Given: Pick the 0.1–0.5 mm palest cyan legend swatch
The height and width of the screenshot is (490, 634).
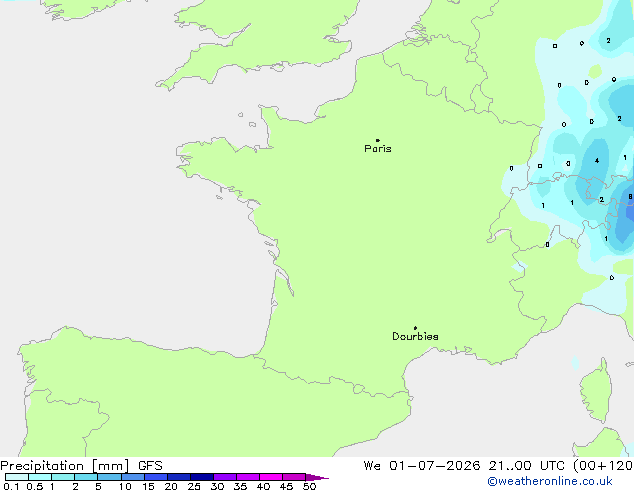Looking at the screenshot, I should tap(17, 477).
